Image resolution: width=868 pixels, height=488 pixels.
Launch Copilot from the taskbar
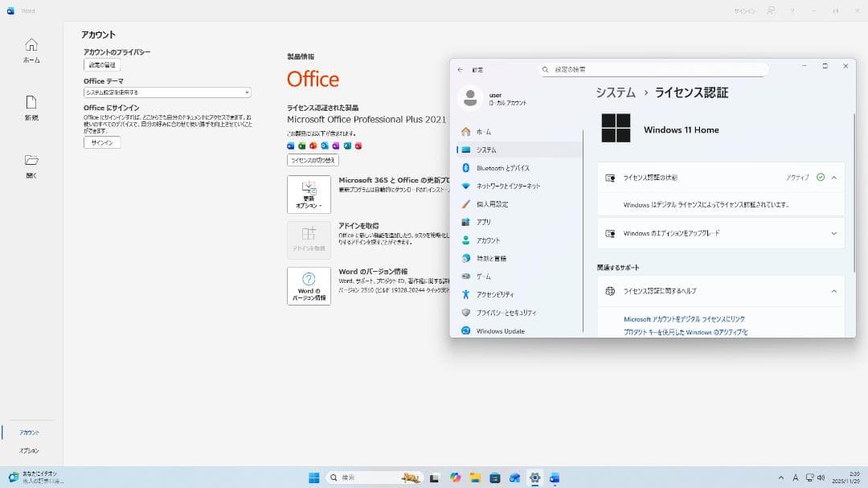pos(453,478)
